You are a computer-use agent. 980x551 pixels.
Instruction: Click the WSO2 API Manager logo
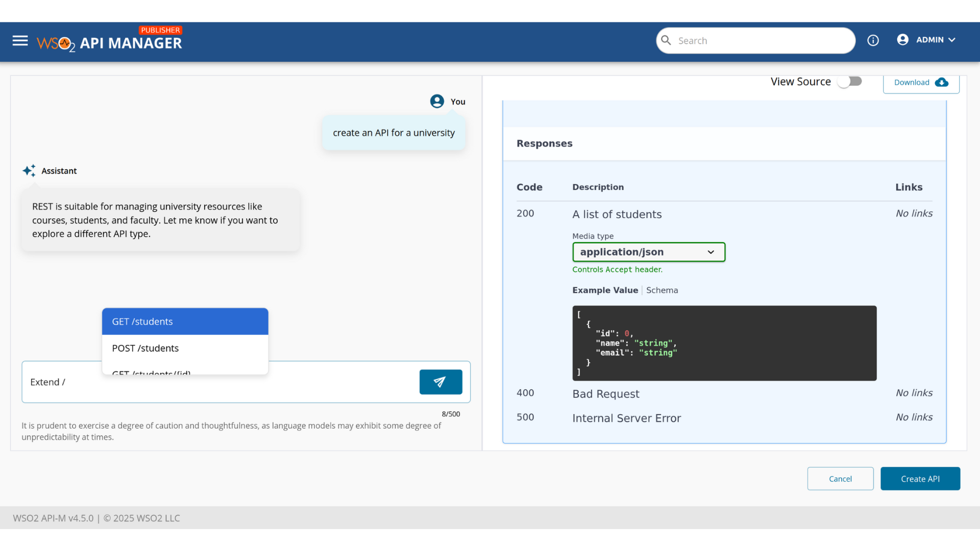109,42
